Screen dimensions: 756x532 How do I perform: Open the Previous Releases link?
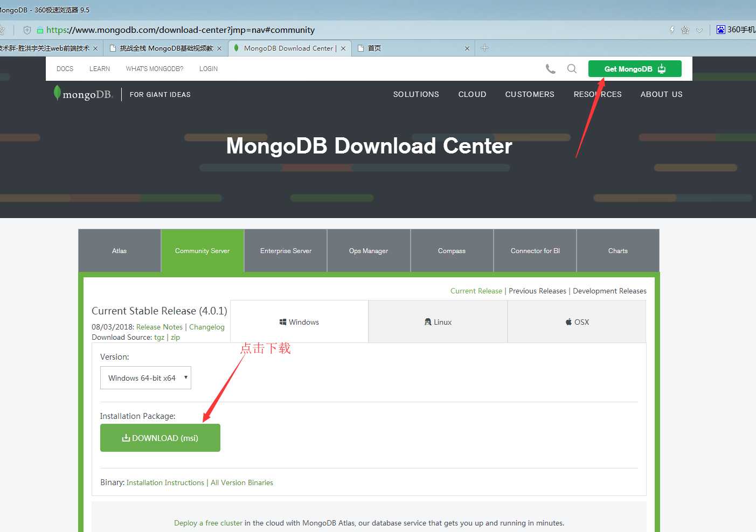click(x=538, y=291)
